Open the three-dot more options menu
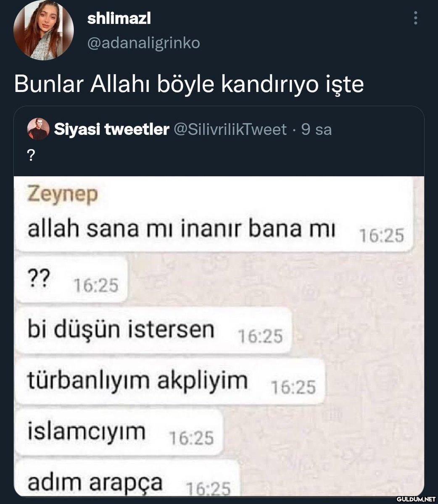 415,18
